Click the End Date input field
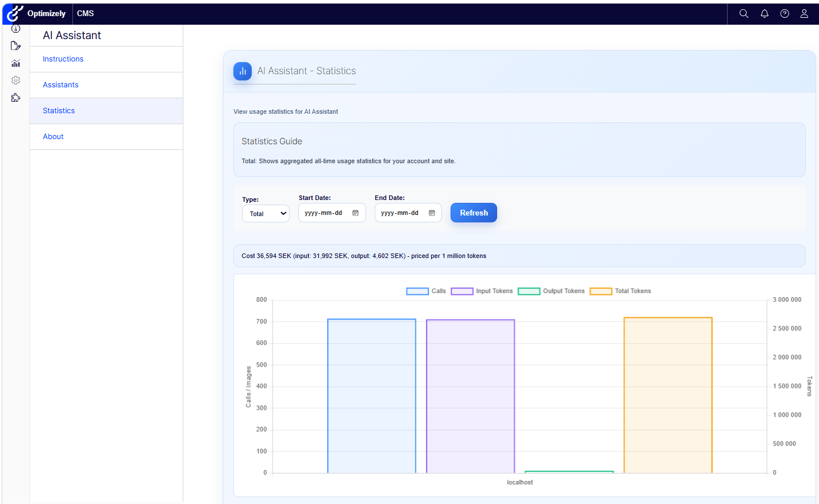The image size is (819, 504). 408,213
